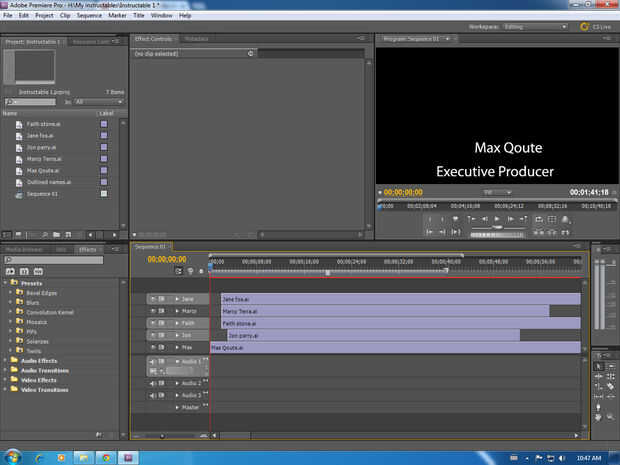This screenshot has width=620, height=465.
Task: Toggle safe margins in Program monitor
Action: coord(552,219)
